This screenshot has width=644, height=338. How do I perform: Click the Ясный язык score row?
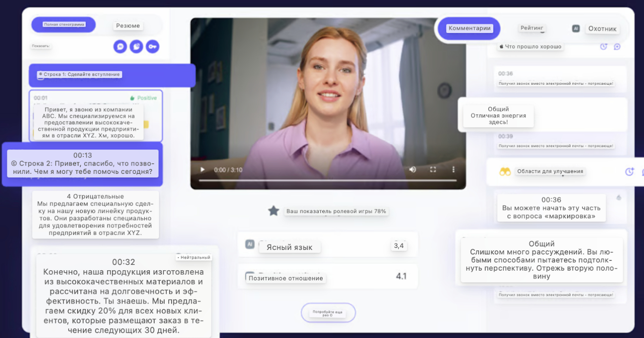(x=328, y=245)
